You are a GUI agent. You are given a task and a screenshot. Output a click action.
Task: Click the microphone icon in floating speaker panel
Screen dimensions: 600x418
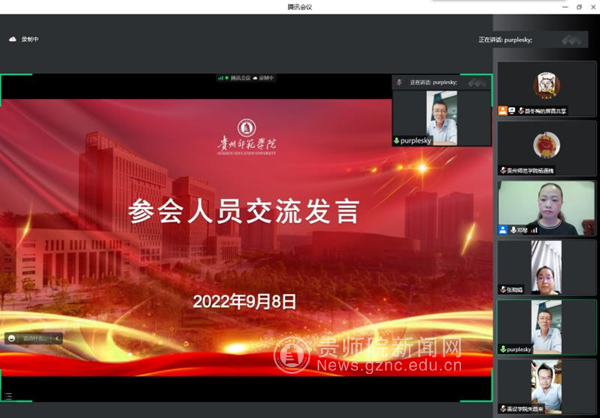click(400, 82)
